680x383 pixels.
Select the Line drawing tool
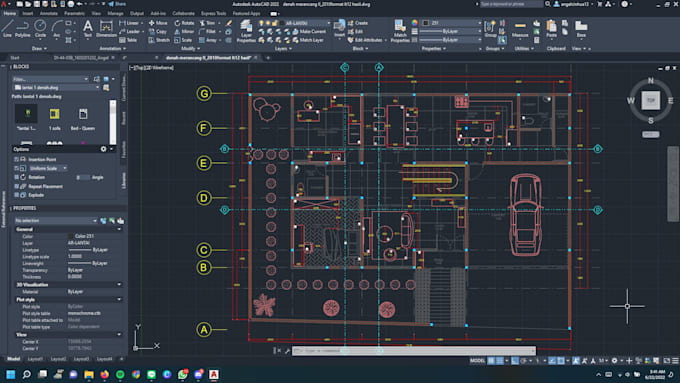click(x=7, y=28)
